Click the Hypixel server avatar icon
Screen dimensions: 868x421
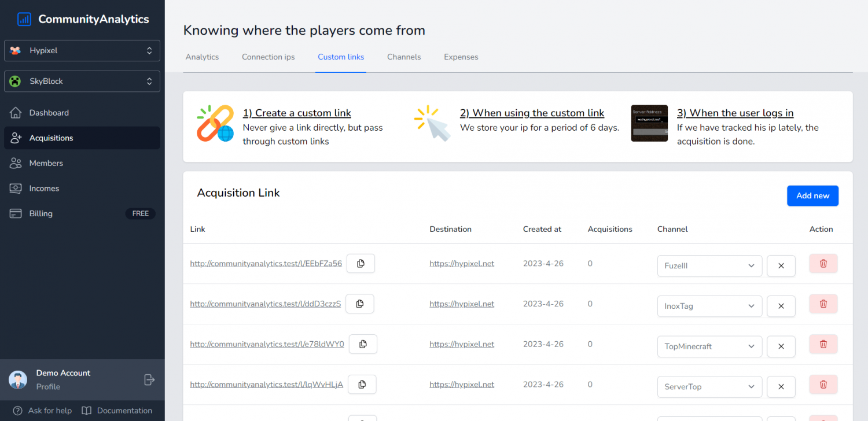coord(16,50)
